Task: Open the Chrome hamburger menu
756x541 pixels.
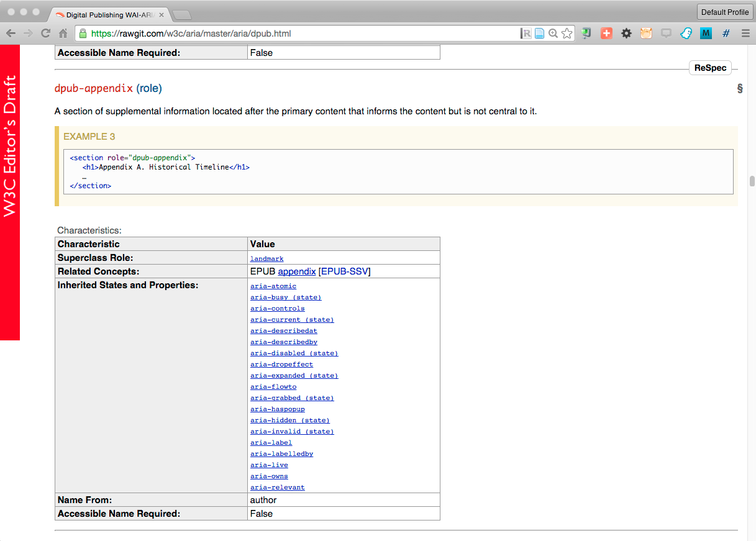Action: coord(745,34)
